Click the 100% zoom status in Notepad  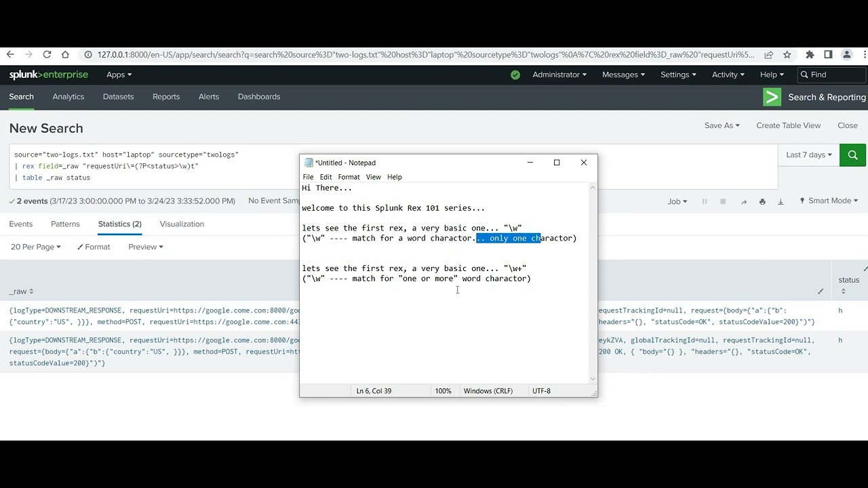443,391
